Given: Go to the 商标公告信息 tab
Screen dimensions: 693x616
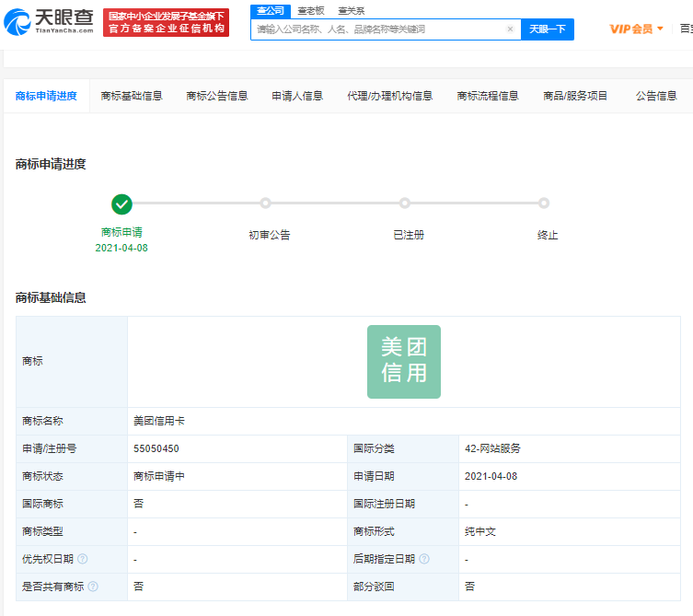Looking at the screenshot, I should point(216,96).
